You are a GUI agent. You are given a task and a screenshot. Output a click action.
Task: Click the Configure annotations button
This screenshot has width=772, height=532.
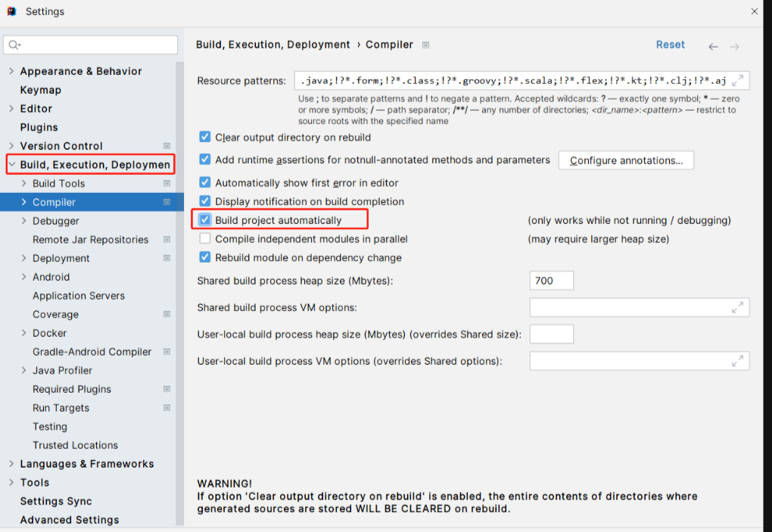[x=626, y=160]
